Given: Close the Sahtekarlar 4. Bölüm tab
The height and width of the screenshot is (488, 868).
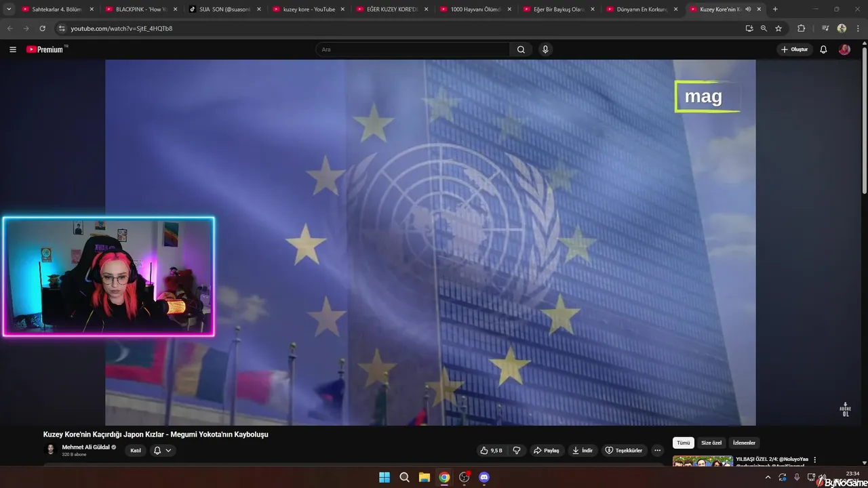Looking at the screenshot, I should [92, 9].
